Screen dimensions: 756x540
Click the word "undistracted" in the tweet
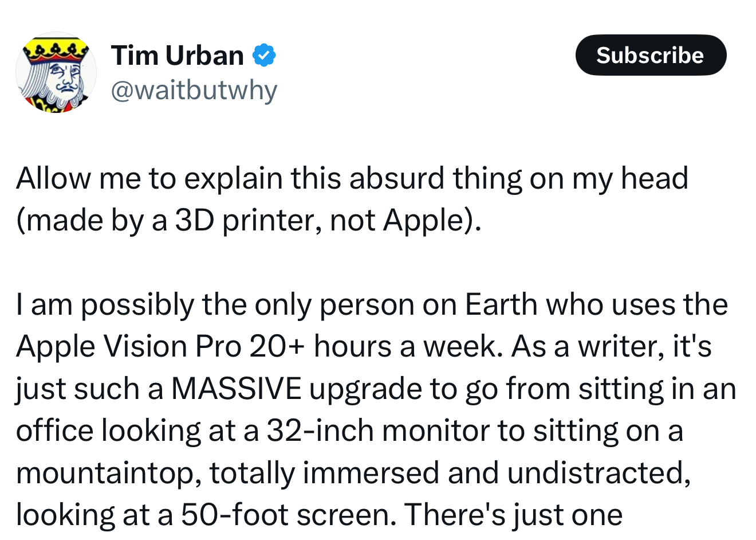coord(597,473)
